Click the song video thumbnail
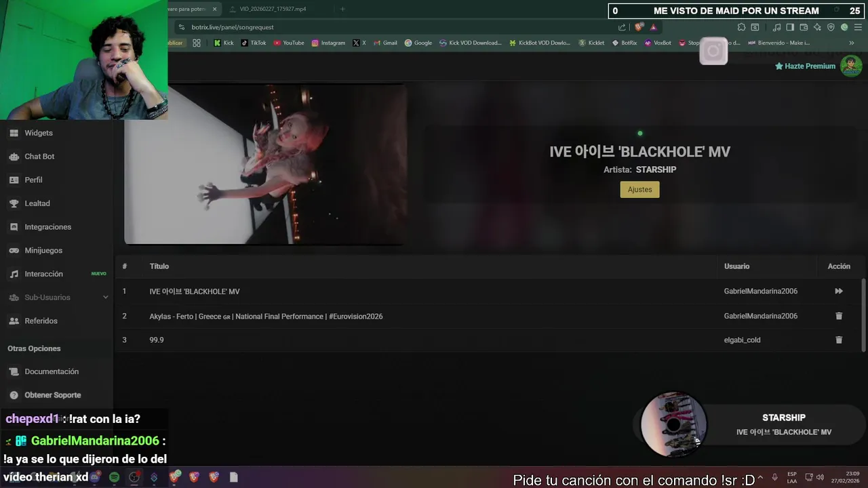The height and width of the screenshot is (488, 868). tap(265, 164)
